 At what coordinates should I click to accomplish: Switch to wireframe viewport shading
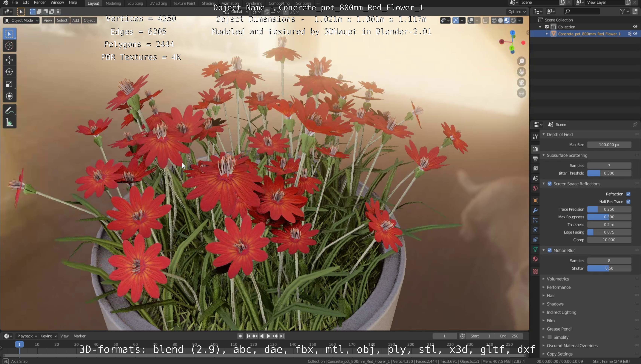pos(494,21)
